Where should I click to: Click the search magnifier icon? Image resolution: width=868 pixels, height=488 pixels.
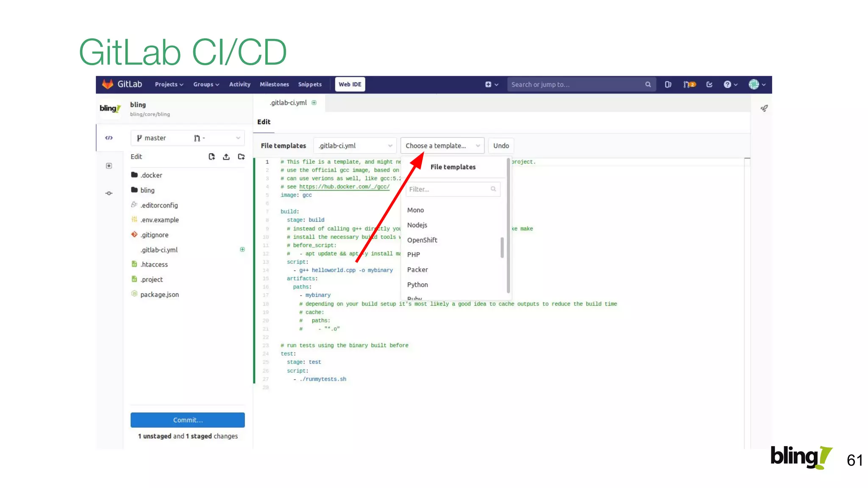tap(648, 85)
